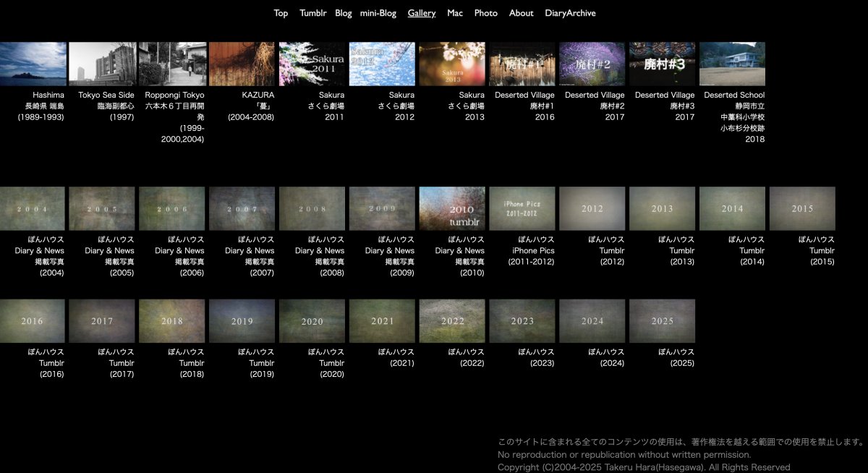Open the Sakura 2011 thumbnail image
The width and height of the screenshot is (868, 473).
click(x=312, y=64)
